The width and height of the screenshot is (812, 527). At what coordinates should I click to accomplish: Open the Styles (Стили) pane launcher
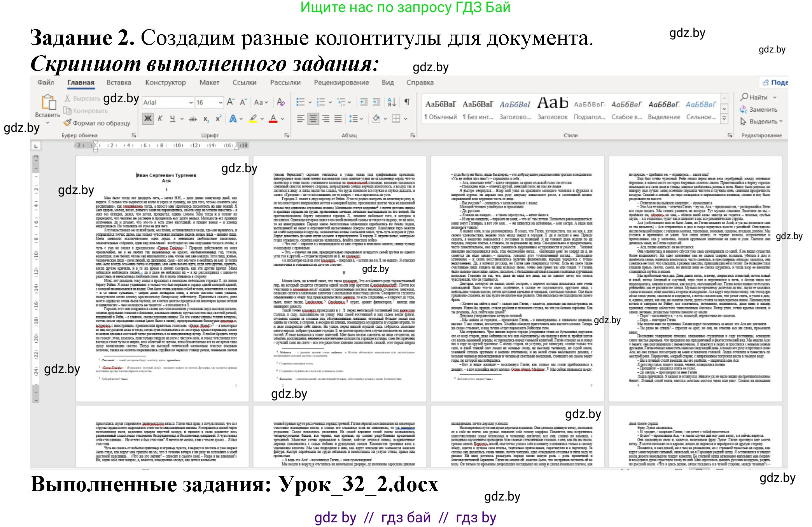click(730, 135)
